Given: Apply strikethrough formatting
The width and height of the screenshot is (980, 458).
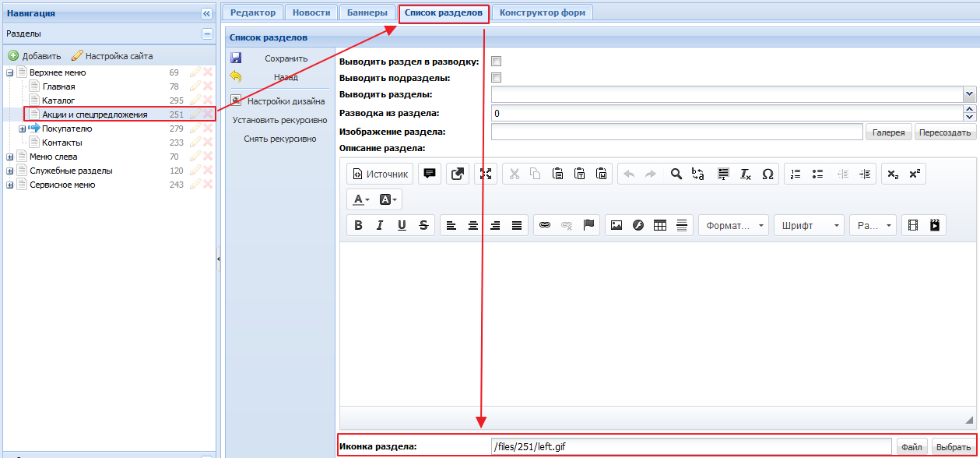Looking at the screenshot, I should click(423, 225).
